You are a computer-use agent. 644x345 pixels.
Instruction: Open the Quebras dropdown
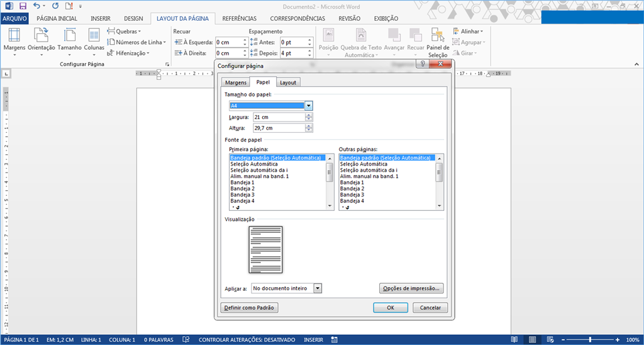point(124,31)
